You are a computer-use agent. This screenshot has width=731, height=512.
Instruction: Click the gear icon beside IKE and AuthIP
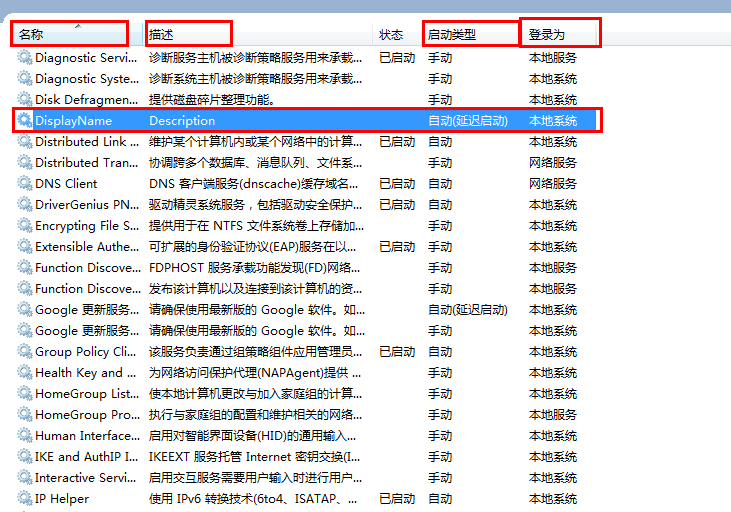25,456
